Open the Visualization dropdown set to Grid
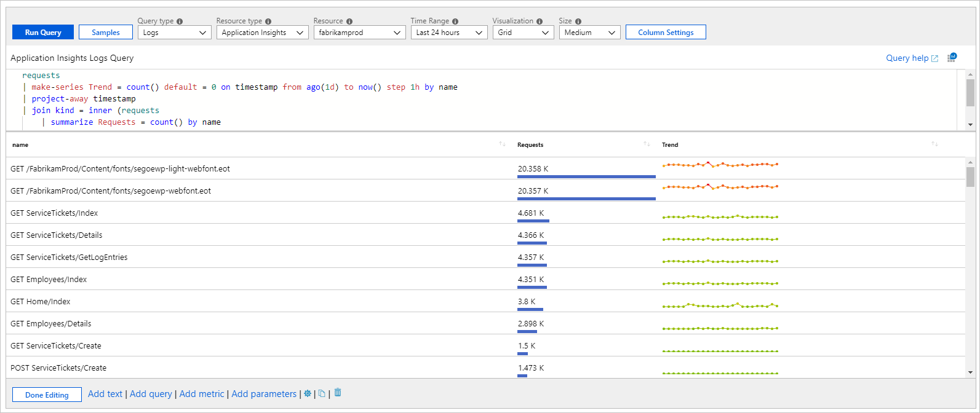 tap(524, 33)
